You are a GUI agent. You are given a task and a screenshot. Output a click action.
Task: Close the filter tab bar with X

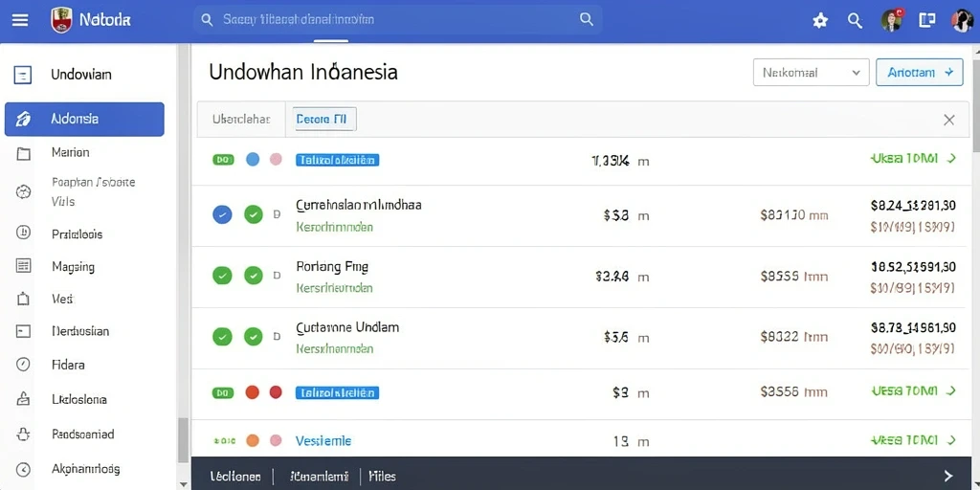(x=948, y=120)
